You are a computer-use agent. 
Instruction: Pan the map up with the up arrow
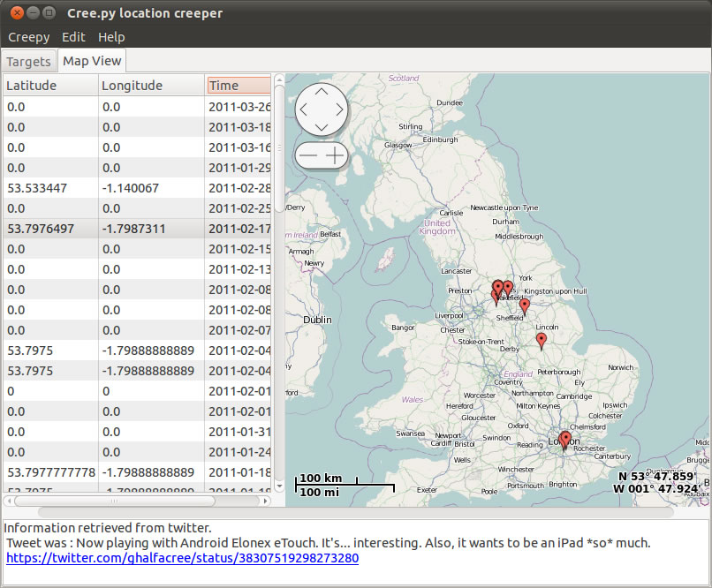coord(322,93)
